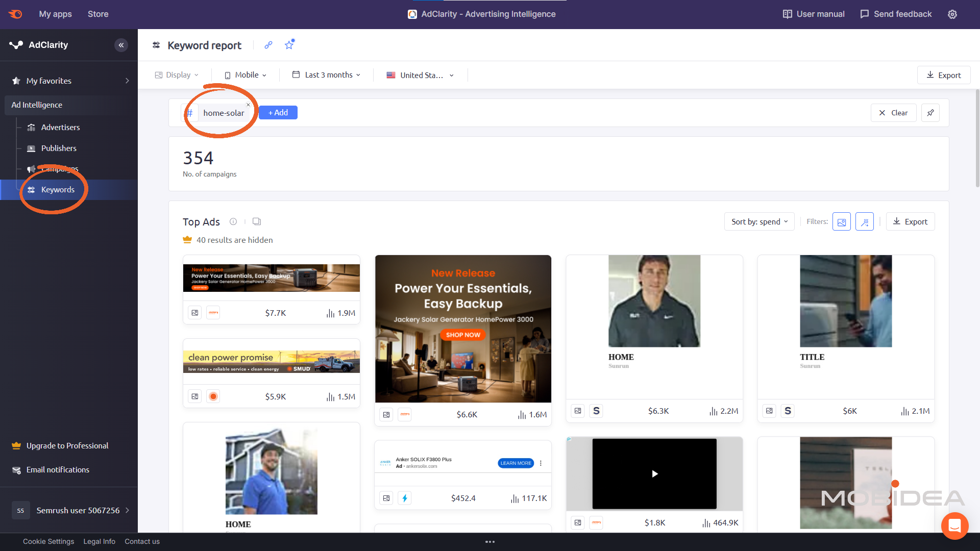This screenshot has height=551, width=980.
Task: Open settings via the gear icon
Action: click(x=952, y=14)
